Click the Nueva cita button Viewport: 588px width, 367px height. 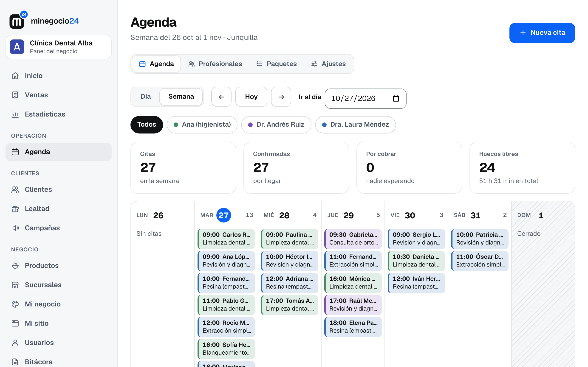(x=542, y=33)
